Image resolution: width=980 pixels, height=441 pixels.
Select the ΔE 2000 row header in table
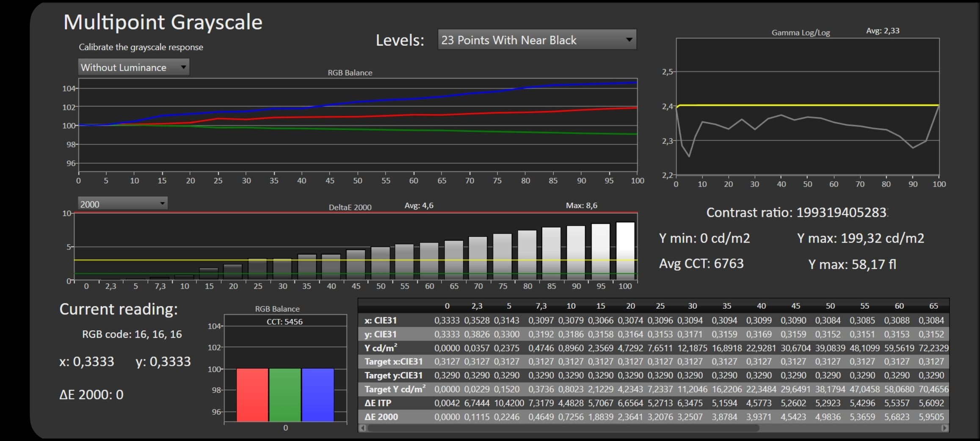point(381,417)
